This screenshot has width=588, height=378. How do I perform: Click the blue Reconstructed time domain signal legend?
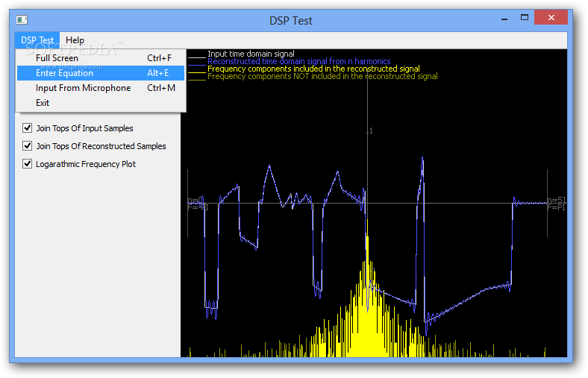(x=298, y=61)
